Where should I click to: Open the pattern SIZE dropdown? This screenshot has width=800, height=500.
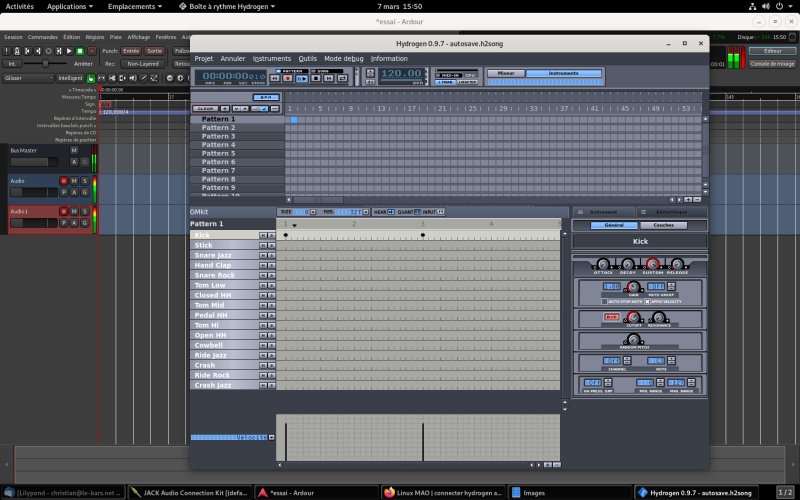(313, 212)
